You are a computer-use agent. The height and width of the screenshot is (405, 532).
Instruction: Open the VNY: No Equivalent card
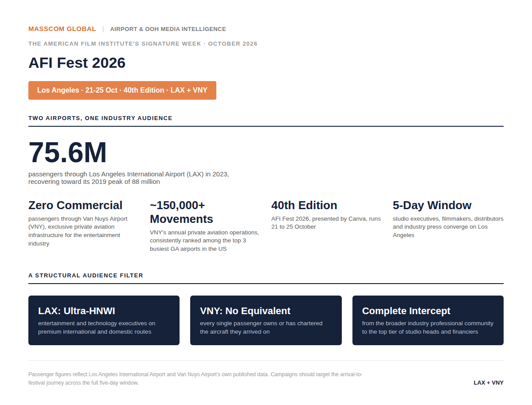tap(266, 320)
